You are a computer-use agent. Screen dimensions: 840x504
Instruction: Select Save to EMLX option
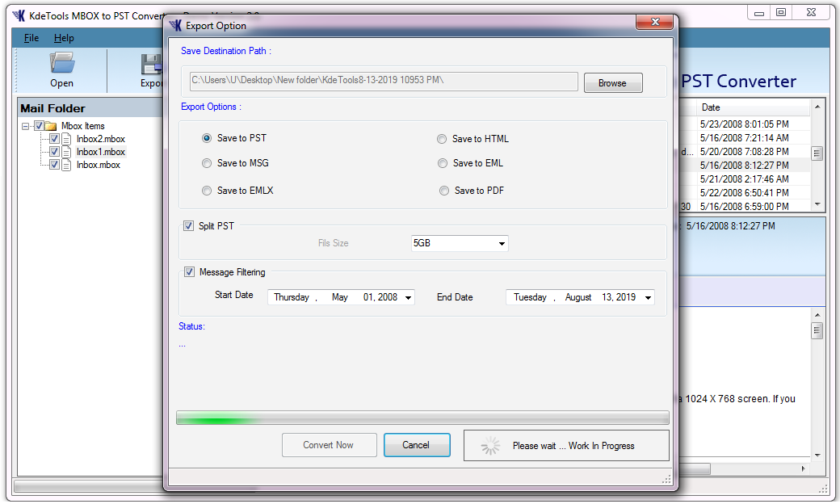(x=206, y=191)
